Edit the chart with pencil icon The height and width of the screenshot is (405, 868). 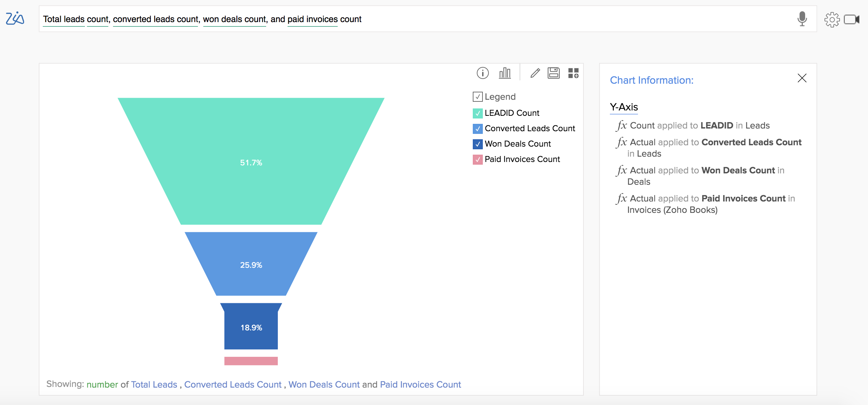pyautogui.click(x=535, y=73)
